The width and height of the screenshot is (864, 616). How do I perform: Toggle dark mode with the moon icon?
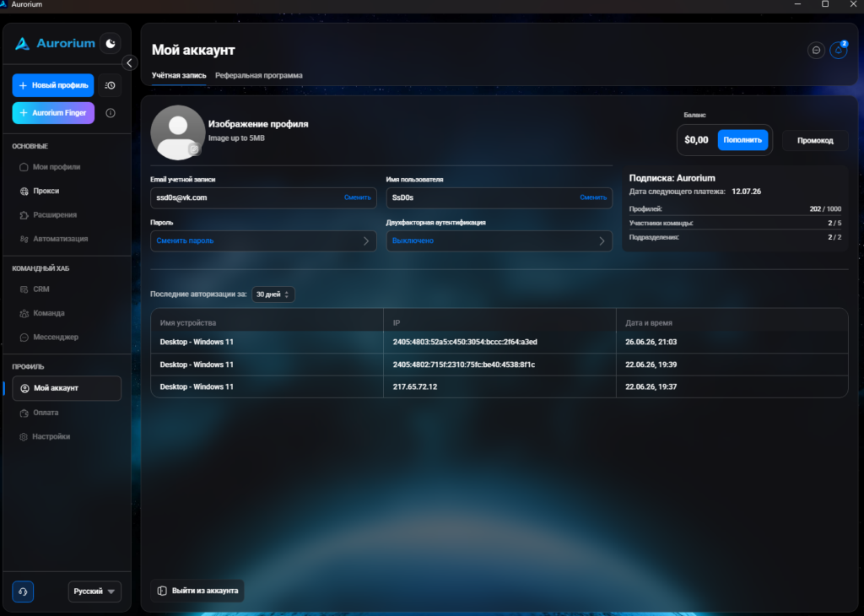point(111,44)
